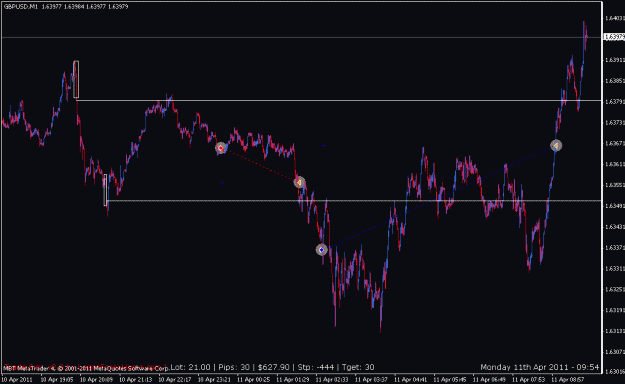Click the 1.6367 price scale label
Image resolution: width=625 pixels, height=384 pixels.
tap(615, 143)
